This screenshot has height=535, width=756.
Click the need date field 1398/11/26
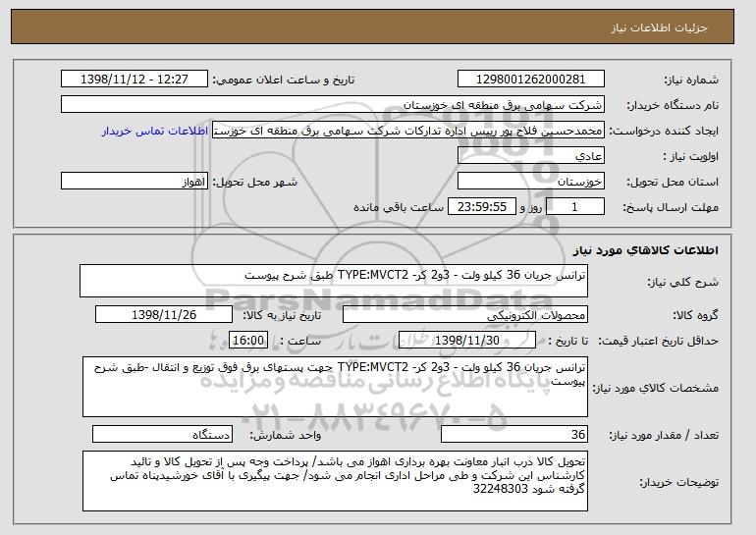(164, 315)
